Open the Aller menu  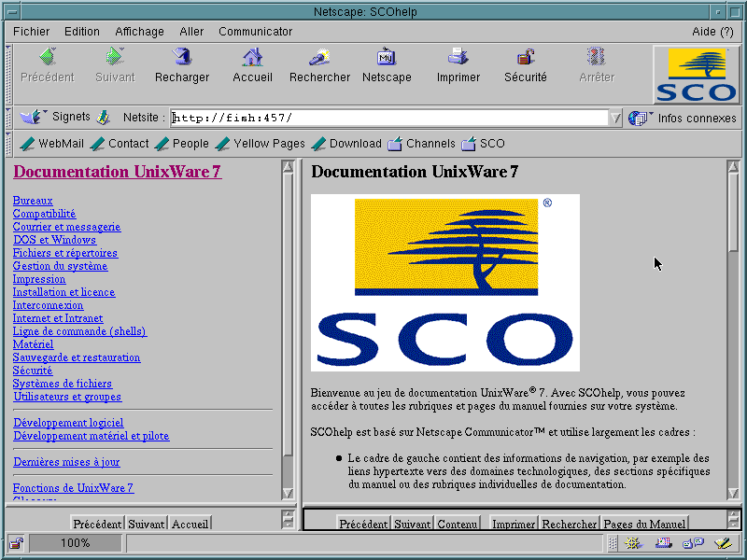[191, 32]
